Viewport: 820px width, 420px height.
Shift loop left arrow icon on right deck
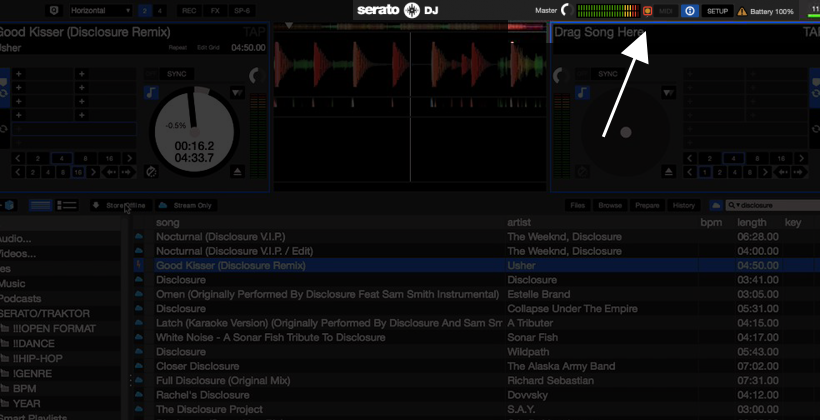coord(783,172)
